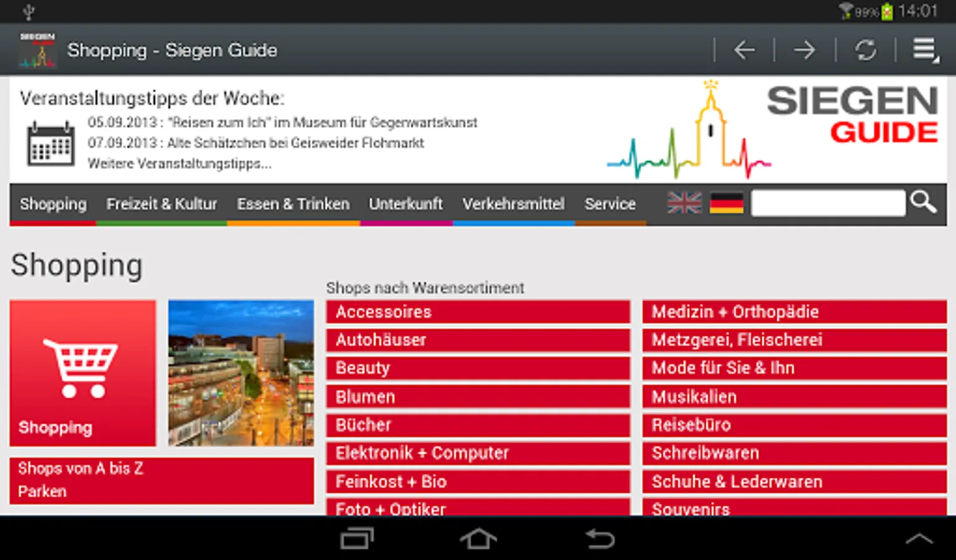The height and width of the screenshot is (560, 956).
Task: Select Schuhe & Lederwaren category
Action: [x=794, y=482]
